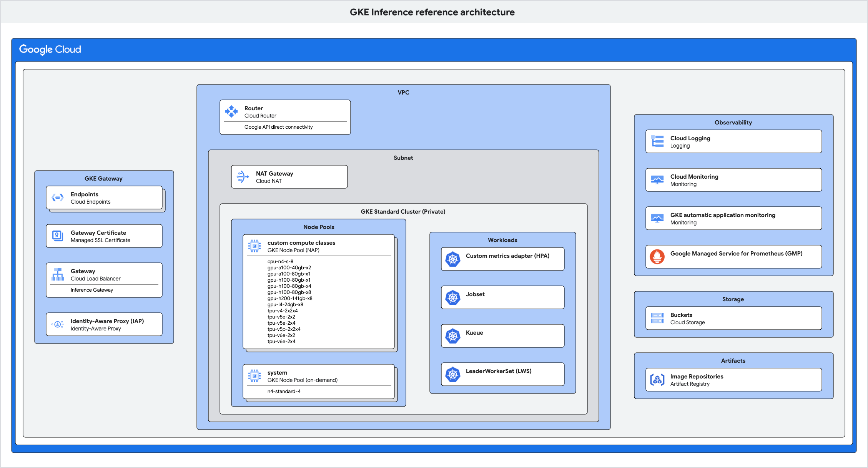The image size is (868, 468).
Task: Click the Cloud Logging icon
Action: [657, 141]
